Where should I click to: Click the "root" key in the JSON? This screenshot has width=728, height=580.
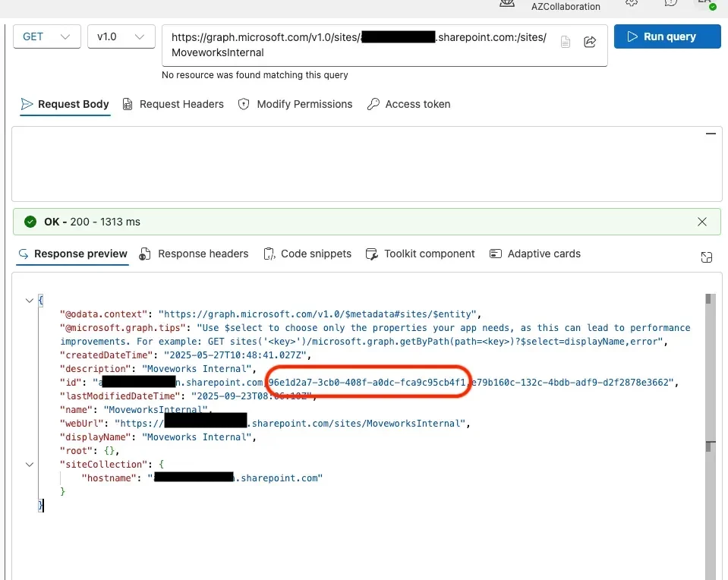[x=78, y=451]
